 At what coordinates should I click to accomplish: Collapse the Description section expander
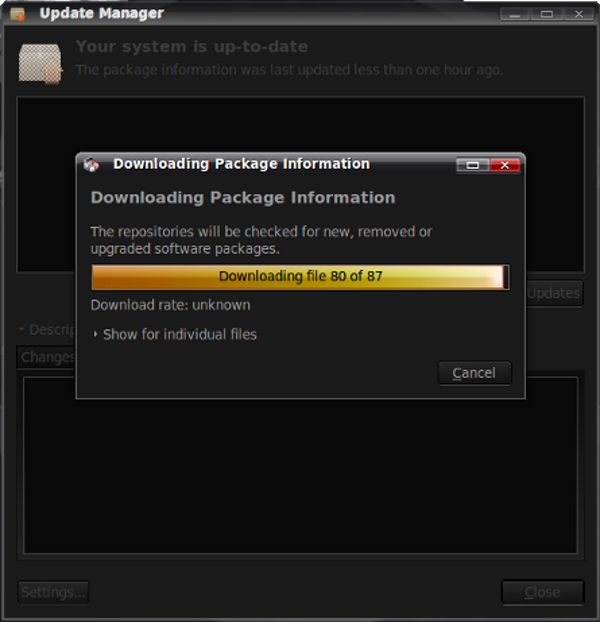pyautogui.click(x=22, y=329)
